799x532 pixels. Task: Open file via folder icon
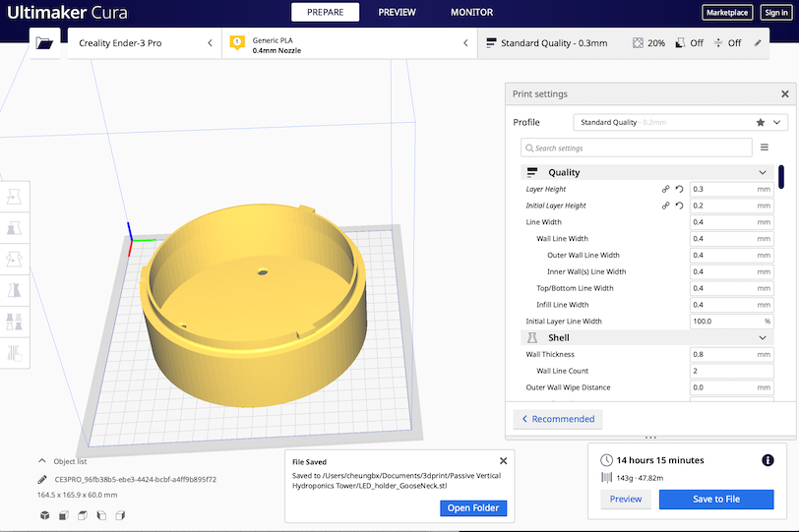(44, 43)
